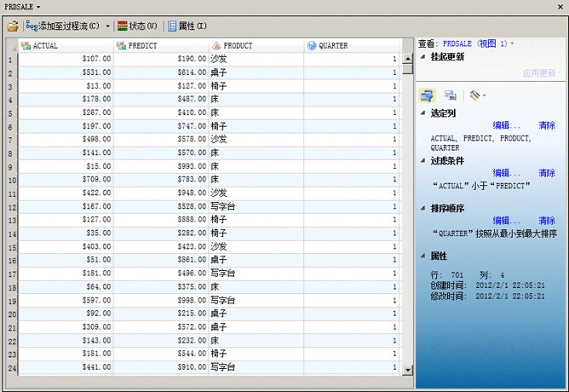The width and height of the screenshot is (569, 392).
Task: Click the sort text “QUARTER”按照从最小到最大排序
Action: tap(494, 233)
